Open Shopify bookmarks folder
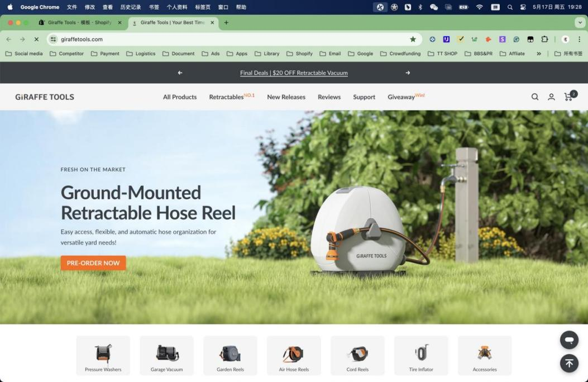Image resolution: width=588 pixels, height=382 pixels. [x=299, y=54]
